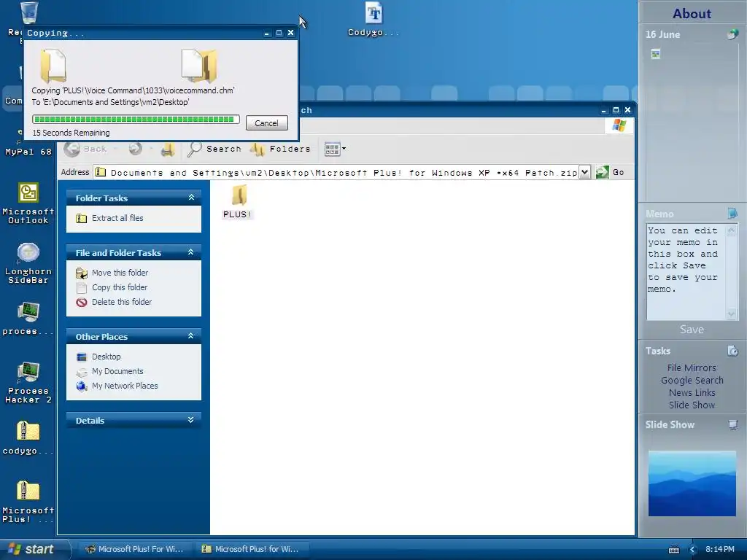The image size is (747, 560).
Task: Click the Windows flag logo in Explorer
Action: click(x=619, y=125)
